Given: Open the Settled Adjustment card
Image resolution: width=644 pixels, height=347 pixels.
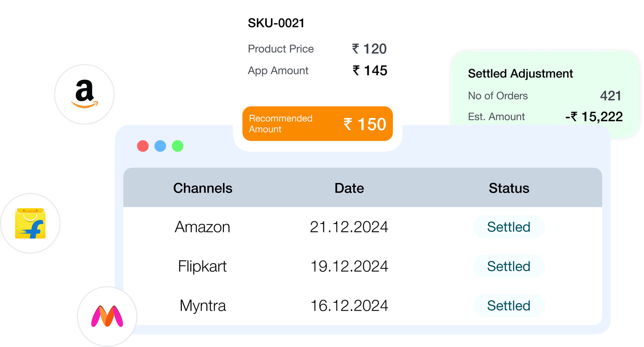Looking at the screenshot, I should click(545, 95).
